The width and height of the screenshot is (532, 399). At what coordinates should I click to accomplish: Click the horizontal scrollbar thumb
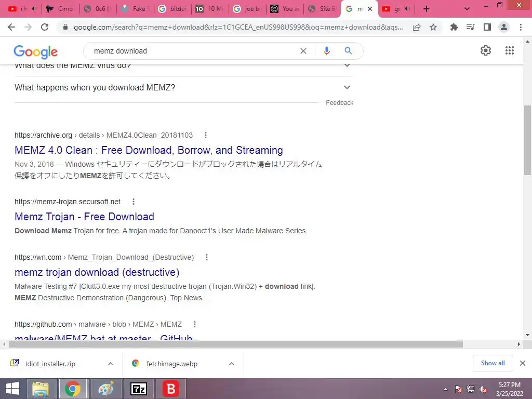(x=235, y=344)
